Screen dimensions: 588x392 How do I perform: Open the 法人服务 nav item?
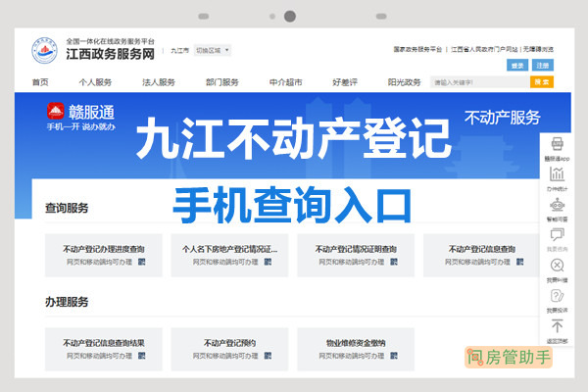click(x=159, y=82)
